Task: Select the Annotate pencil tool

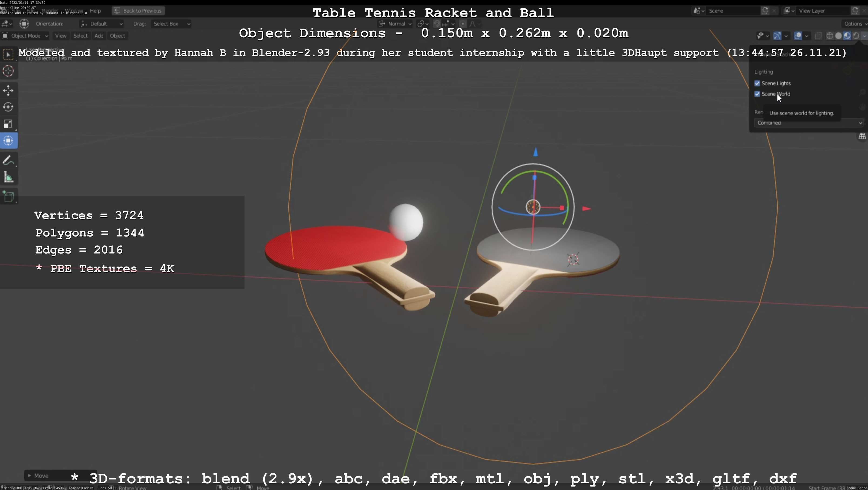Action: coord(8,161)
